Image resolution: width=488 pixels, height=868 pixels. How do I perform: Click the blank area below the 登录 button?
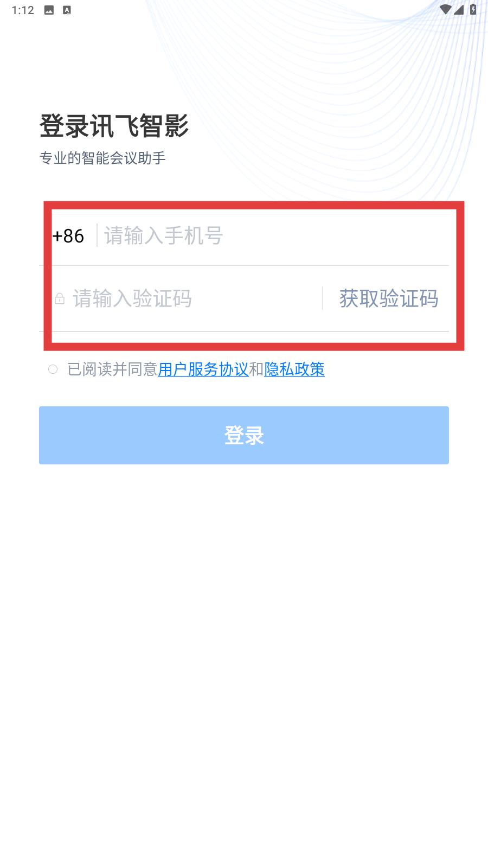(244, 651)
